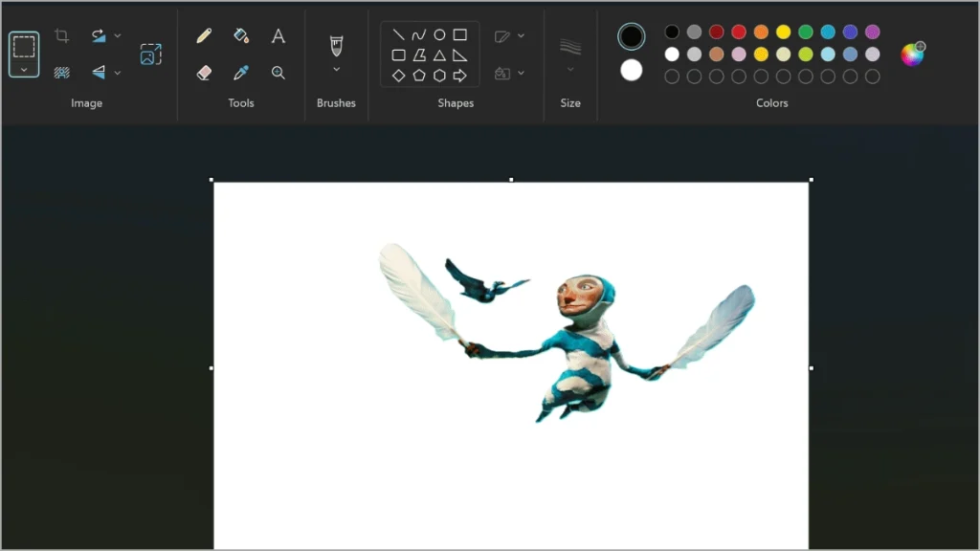The image size is (980, 551).
Task: Choose the Hexagon shape
Action: pos(439,76)
